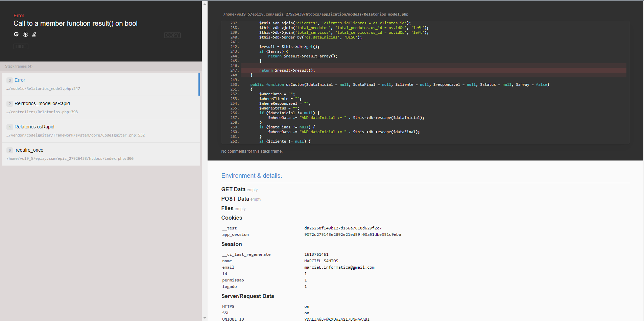
Task: Click the COPY button for the error message
Action: click(172, 35)
